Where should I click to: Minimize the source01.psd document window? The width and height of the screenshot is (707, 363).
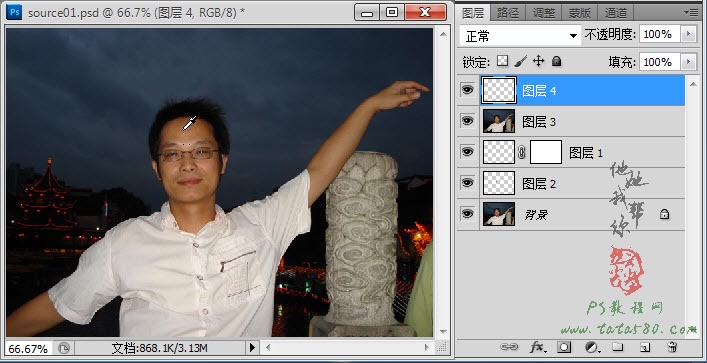point(367,13)
